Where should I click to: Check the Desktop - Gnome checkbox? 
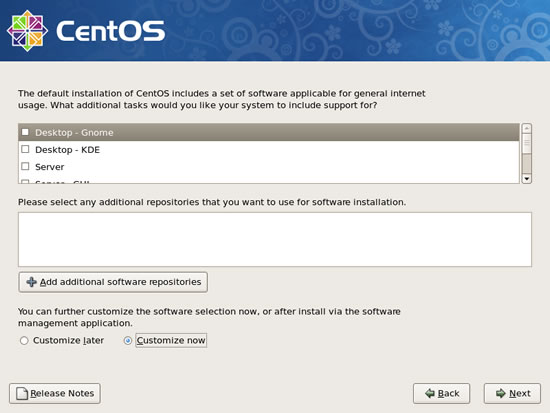point(25,132)
